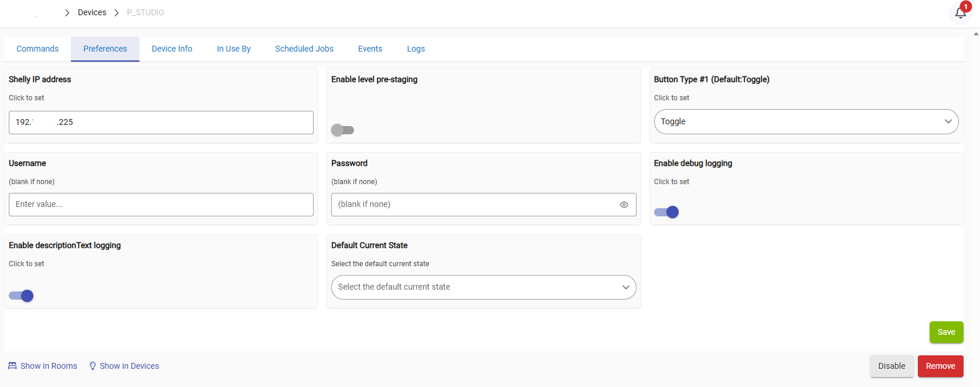Go to the Scheduled Jobs tab
Screen dimensions: 980x387
304,49
